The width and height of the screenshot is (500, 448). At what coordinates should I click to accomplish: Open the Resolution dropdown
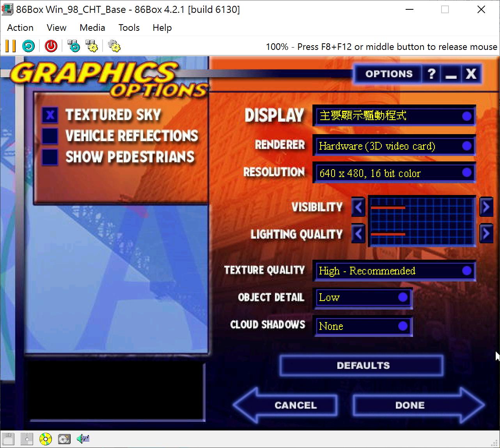pos(394,173)
